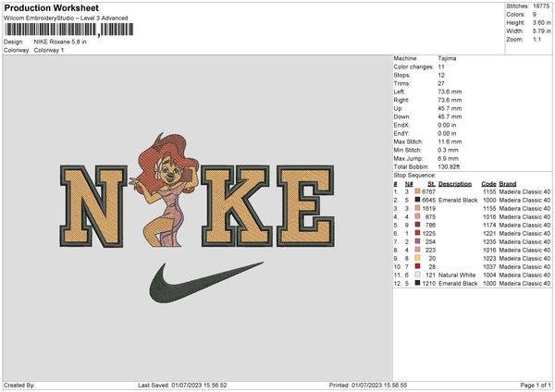Click the Colorway 1 value

[49, 50]
